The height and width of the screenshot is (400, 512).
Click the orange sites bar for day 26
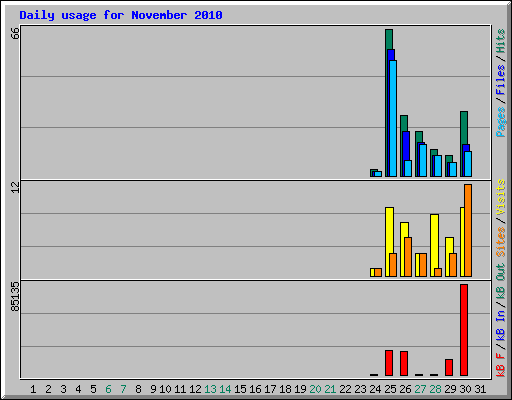click(x=408, y=257)
